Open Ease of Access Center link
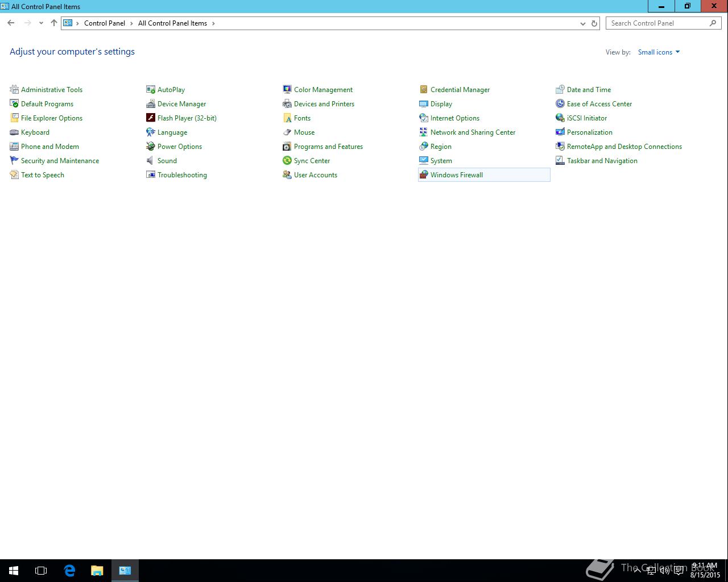 (x=599, y=104)
